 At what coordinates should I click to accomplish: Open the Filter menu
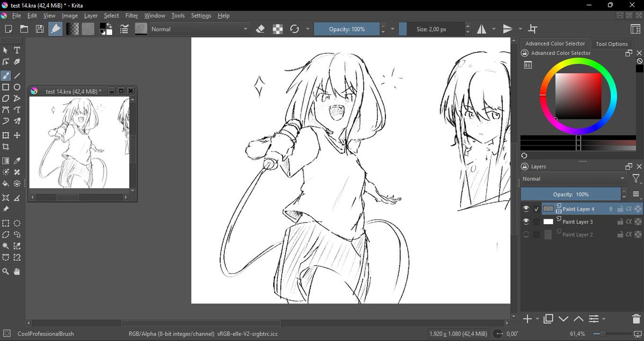pyautogui.click(x=131, y=16)
